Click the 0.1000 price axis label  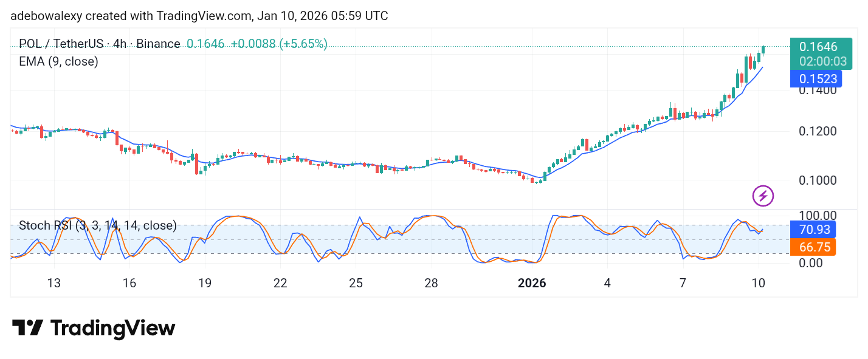click(818, 180)
